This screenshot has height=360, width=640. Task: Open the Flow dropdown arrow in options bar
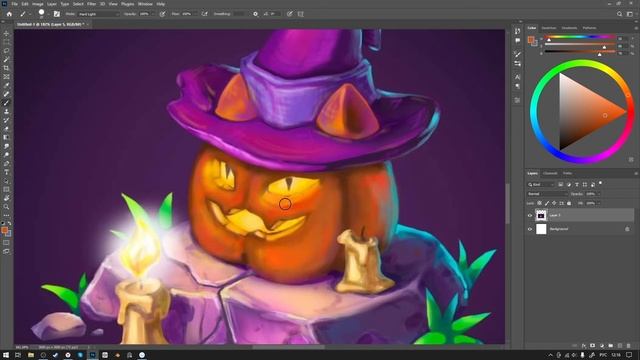(x=195, y=14)
